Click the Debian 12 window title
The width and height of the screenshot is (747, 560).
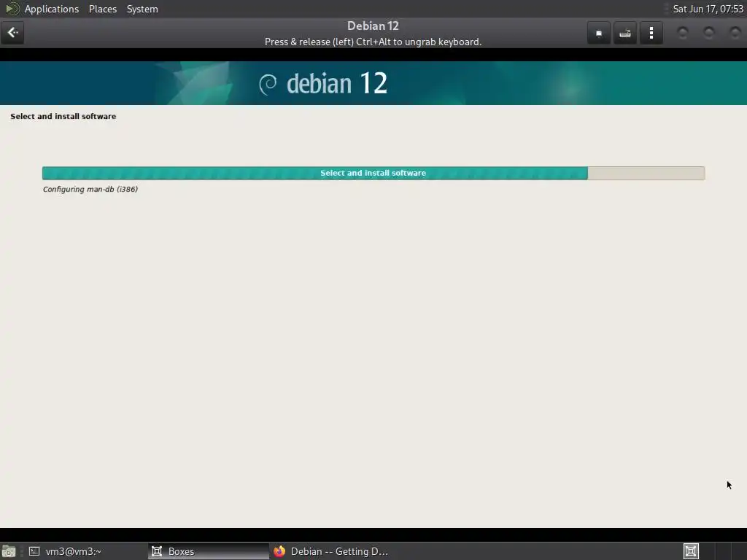click(x=373, y=26)
